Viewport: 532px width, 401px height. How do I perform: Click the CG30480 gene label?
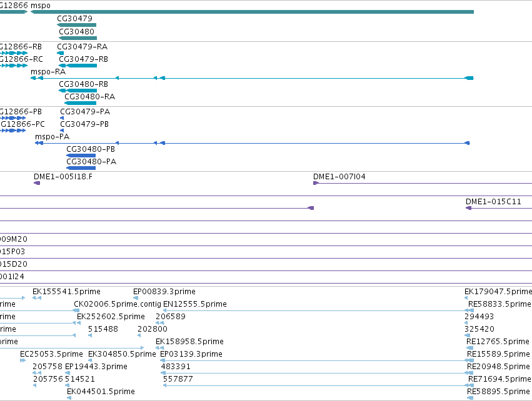76,31
